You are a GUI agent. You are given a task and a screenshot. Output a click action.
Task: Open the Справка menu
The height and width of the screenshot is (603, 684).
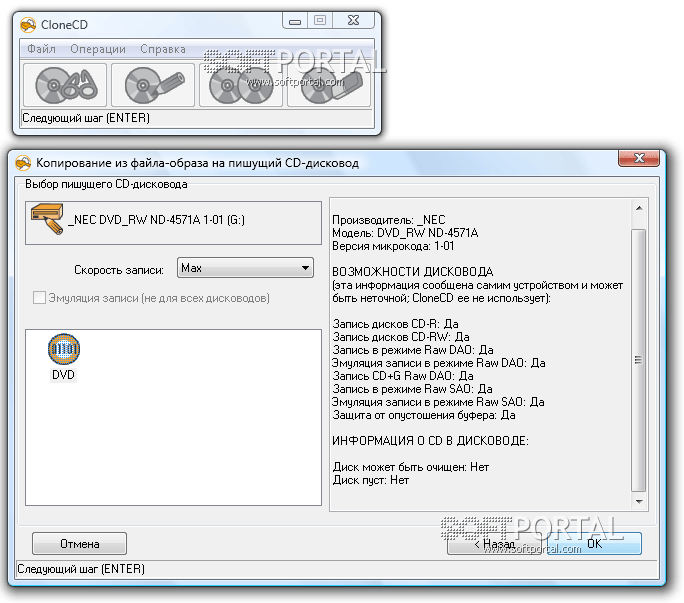(x=163, y=49)
